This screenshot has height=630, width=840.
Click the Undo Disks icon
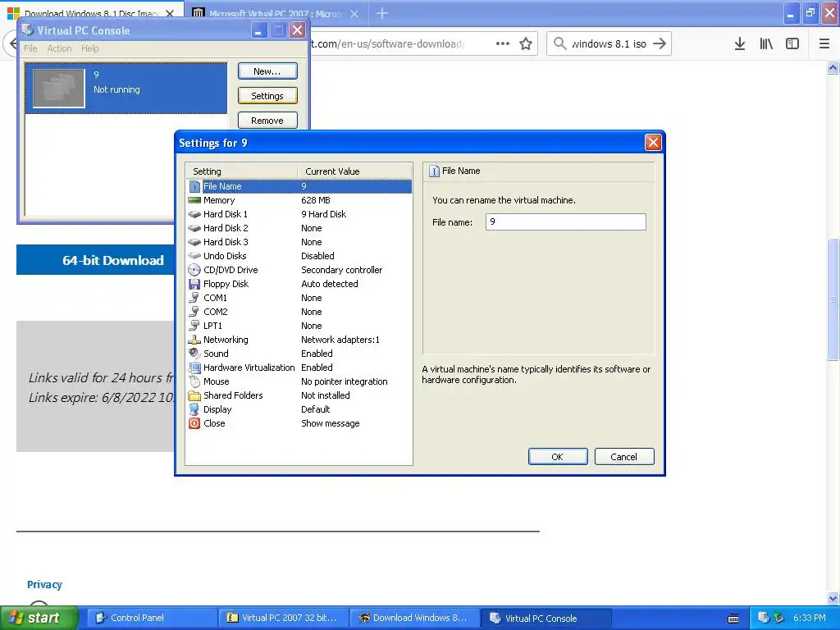coord(194,256)
